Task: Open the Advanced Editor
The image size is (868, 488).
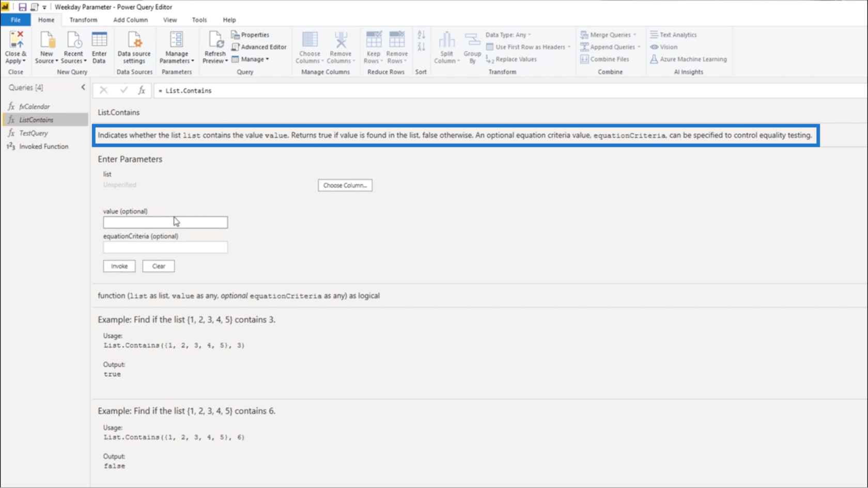Action: point(259,47)
